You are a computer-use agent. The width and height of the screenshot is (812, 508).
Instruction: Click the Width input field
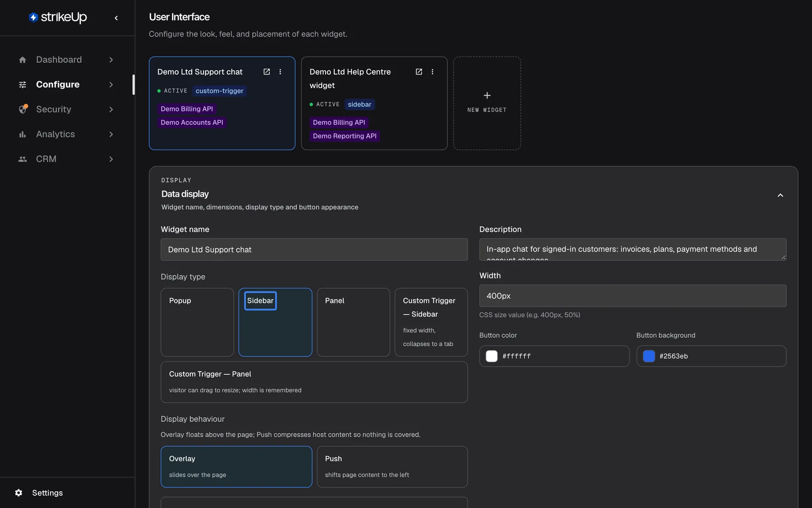[x=633, y=296]
